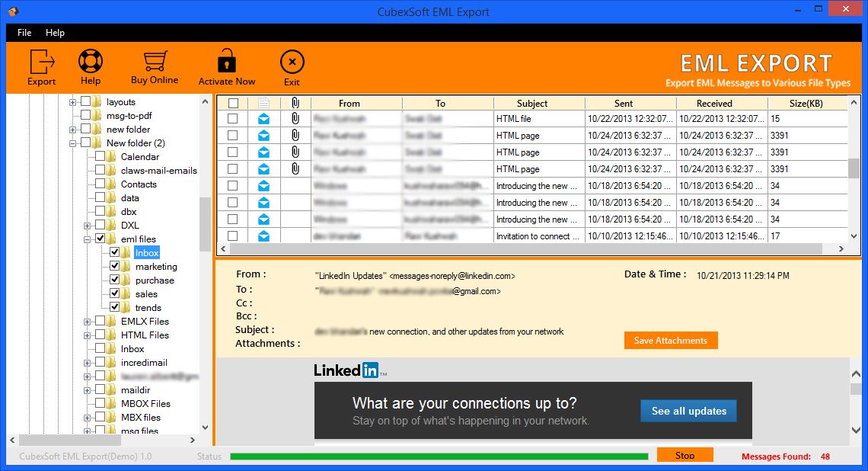This screenshot has height=471, width=868.
Task: Click down arrow of folder tree scrollbar
Action: coord(206,428)
